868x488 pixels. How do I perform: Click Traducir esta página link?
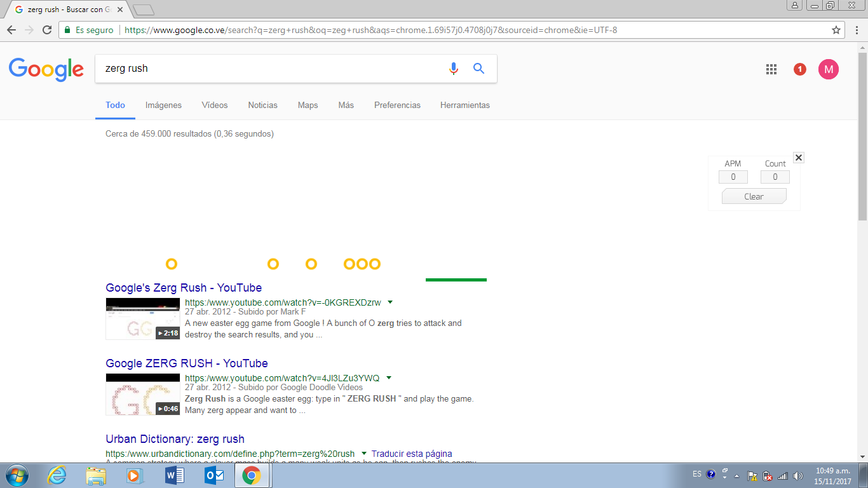pyautogui.click(x=412, y=454)
